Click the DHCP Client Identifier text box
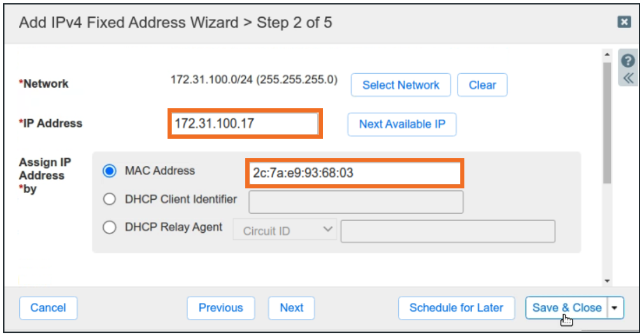Image resolution: width=644 pixels, height=336 pixels. [x=355, y=202]
